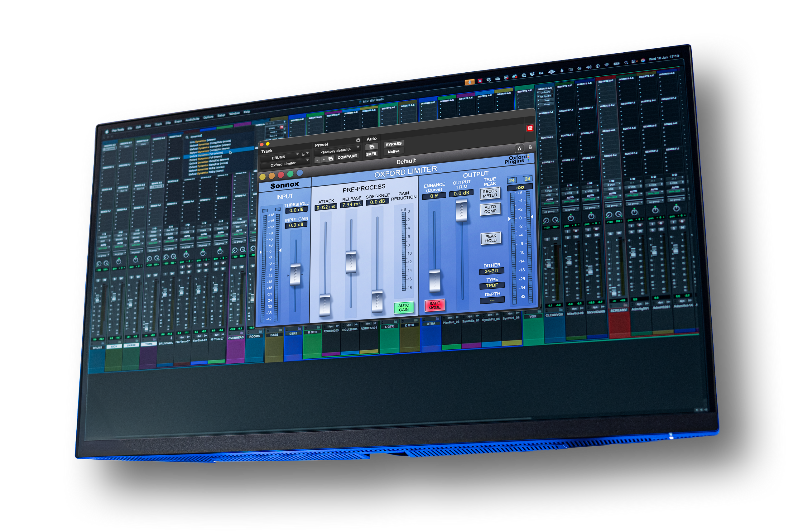798x532 pixels.
Task: Click the COMPARE button
Action: coord(347,157)
